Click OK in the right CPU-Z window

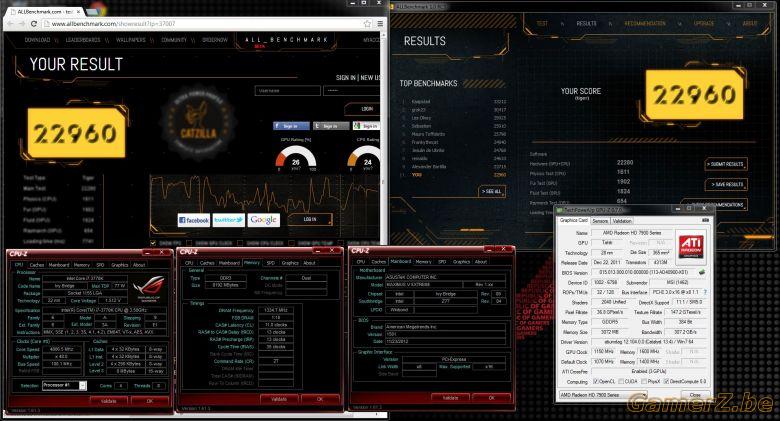click(491, 398)
